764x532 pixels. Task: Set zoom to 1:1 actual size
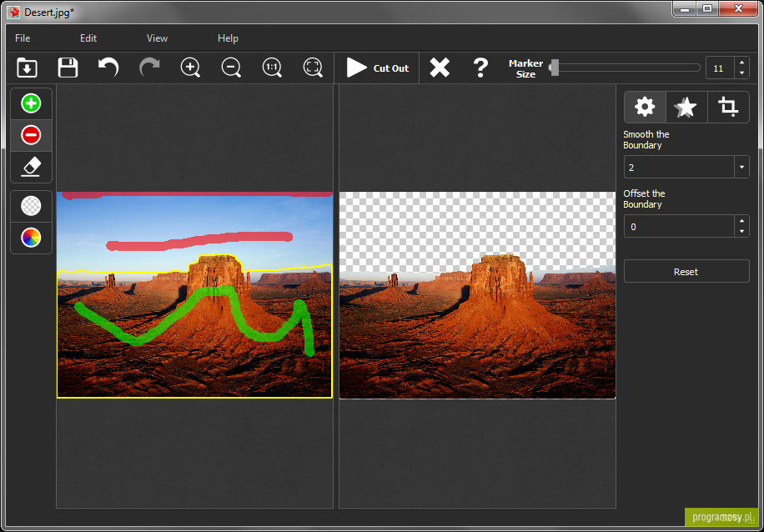pyautogui.click(x=272, y=68)
